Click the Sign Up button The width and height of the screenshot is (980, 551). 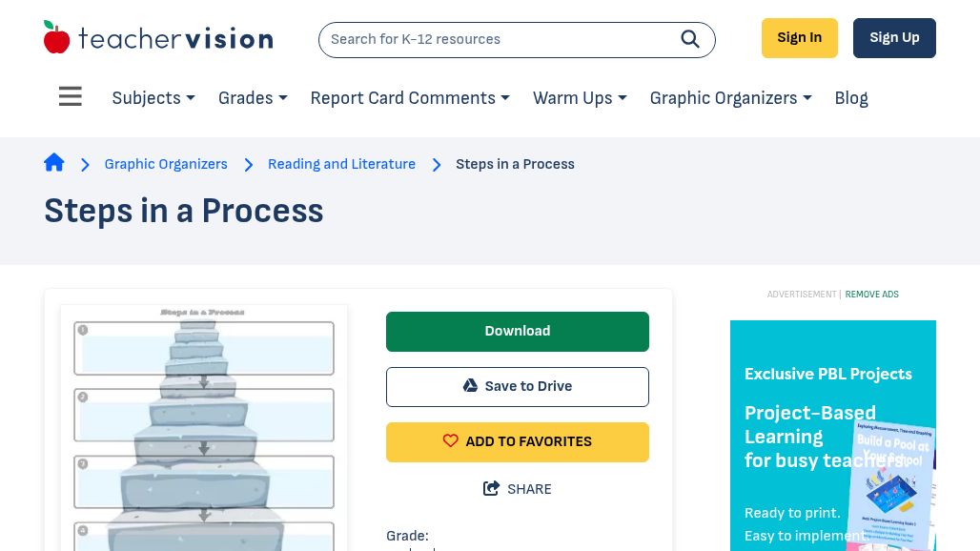tap(894, 38)
